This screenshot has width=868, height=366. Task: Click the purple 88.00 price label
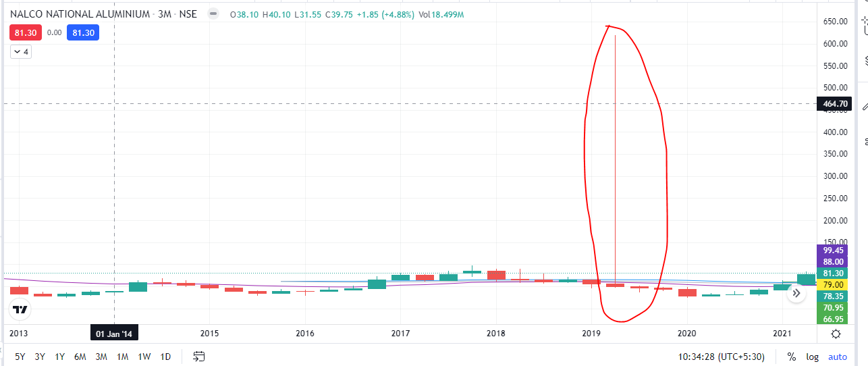[x=834, y=261]
